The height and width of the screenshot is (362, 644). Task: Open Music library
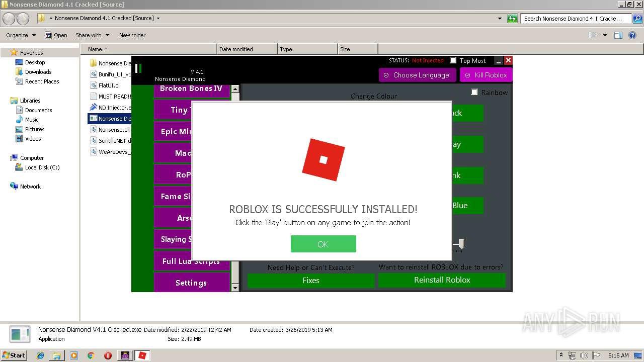[x=32, y=120]
